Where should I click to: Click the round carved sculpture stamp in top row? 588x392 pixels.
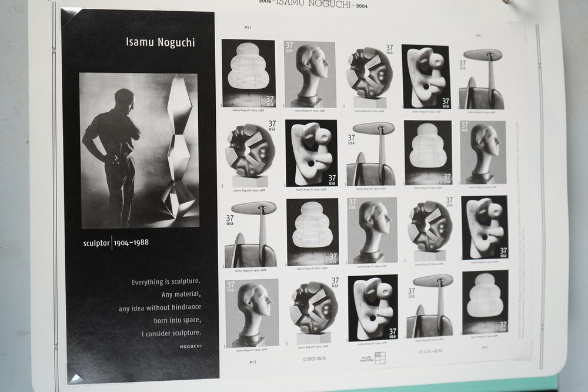[370, 75]
